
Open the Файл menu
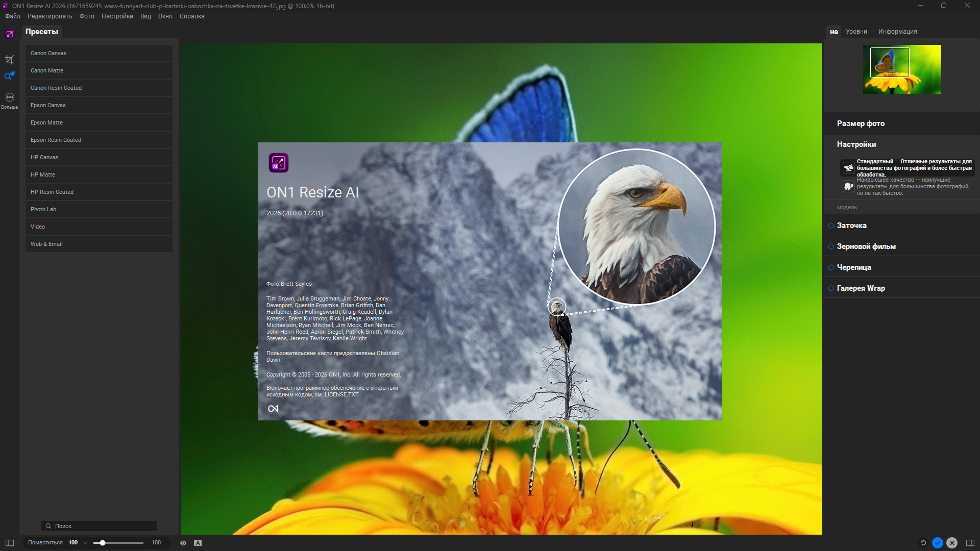tap(13, 16)
